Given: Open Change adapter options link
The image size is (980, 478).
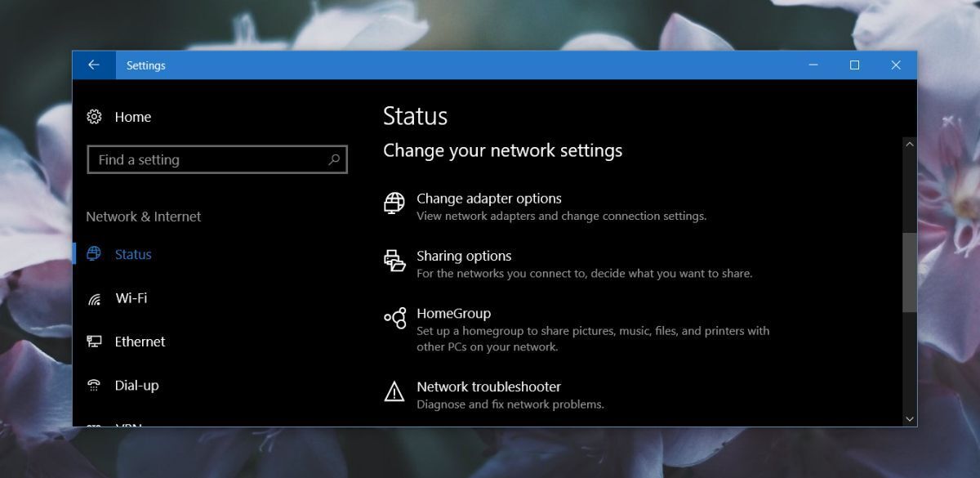Looking at the screenshot, I should coord(488,199).
